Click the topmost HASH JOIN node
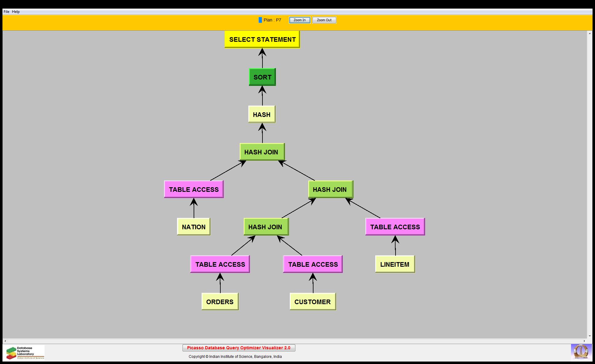The height and width of the screenshot is (364, 595). (262, 152)
